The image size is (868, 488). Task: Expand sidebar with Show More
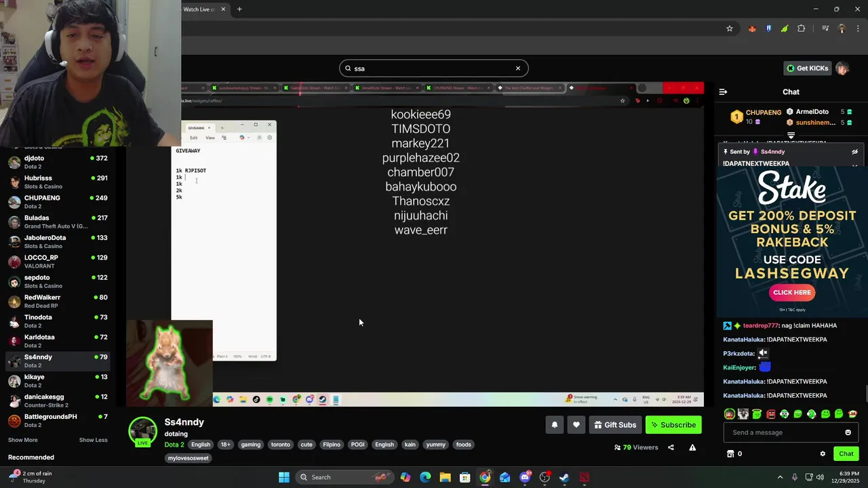tap(23, 440)
